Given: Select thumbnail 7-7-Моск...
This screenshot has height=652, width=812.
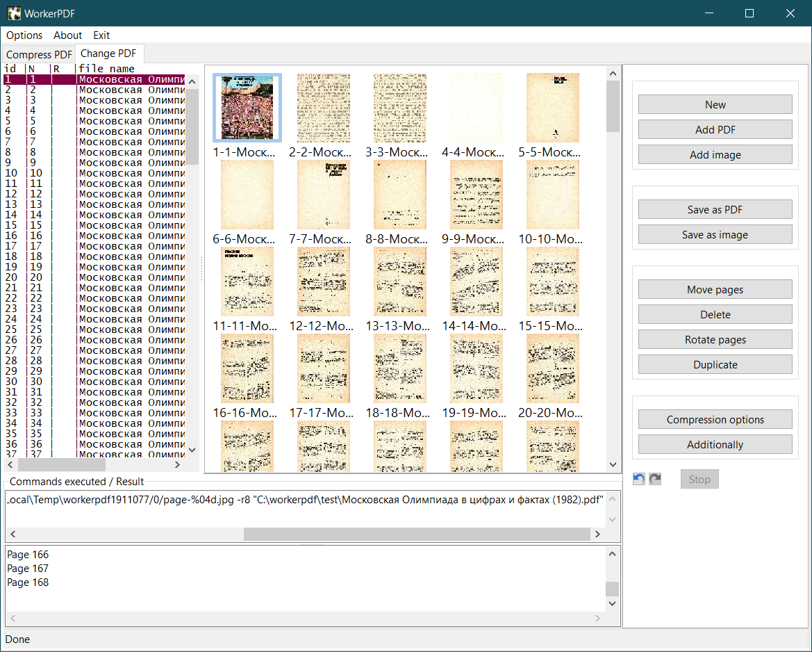Looking at the screenshot, I should pyautogui.click(x=323, y=195).
